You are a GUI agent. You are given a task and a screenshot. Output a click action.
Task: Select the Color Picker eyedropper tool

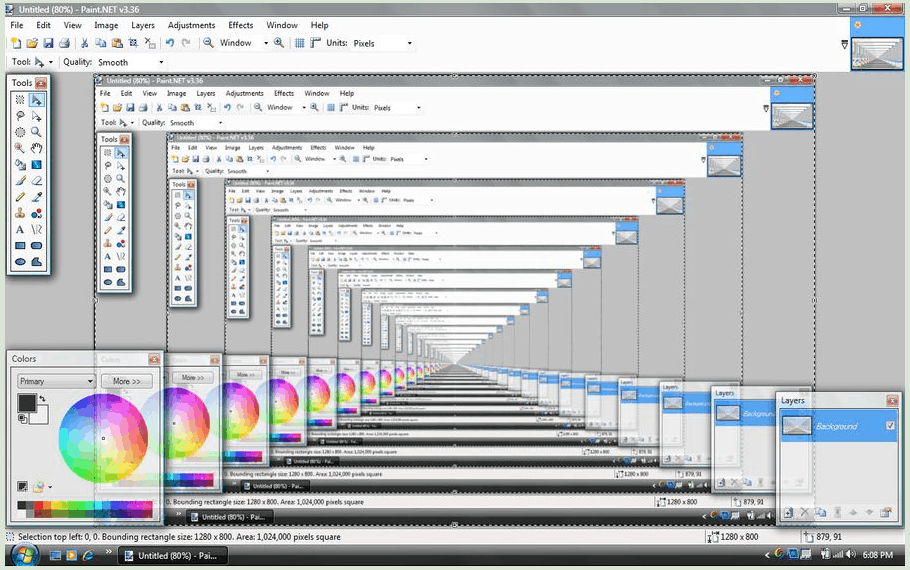(x=37, y=197)
